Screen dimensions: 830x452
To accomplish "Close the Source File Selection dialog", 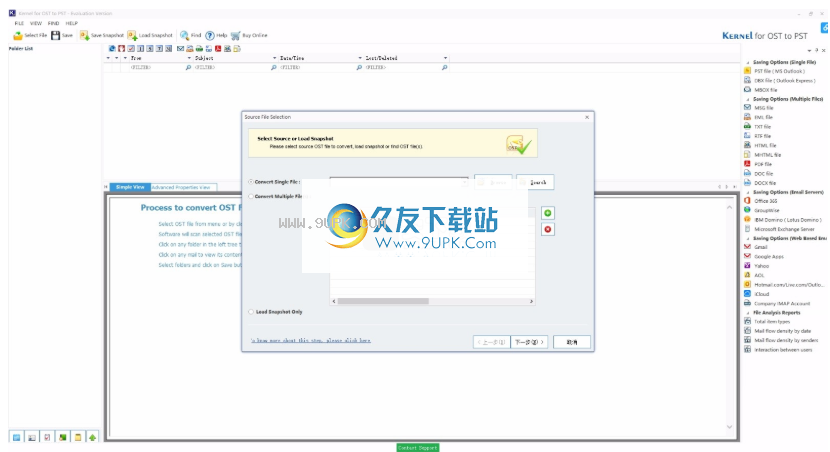I will (587, 117).
